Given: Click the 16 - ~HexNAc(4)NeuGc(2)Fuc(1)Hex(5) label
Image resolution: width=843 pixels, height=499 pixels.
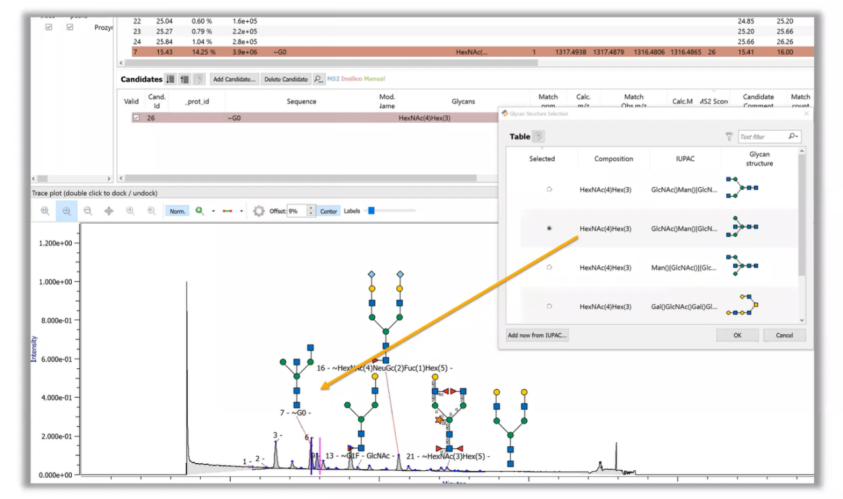Looking at the screenshot, I should (384, 368).
